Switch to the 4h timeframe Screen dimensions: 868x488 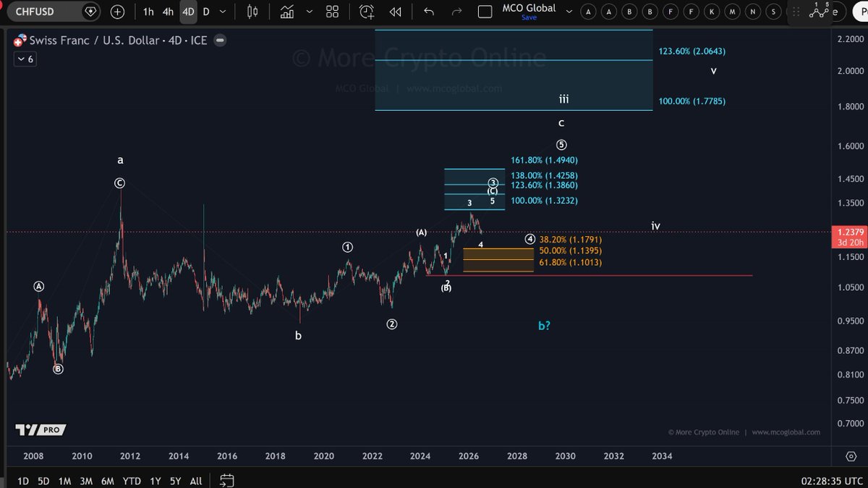tap(168, 12)
